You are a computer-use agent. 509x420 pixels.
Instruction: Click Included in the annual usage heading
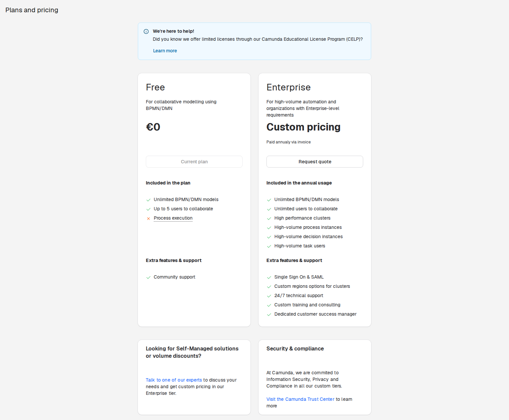(299, 183)
